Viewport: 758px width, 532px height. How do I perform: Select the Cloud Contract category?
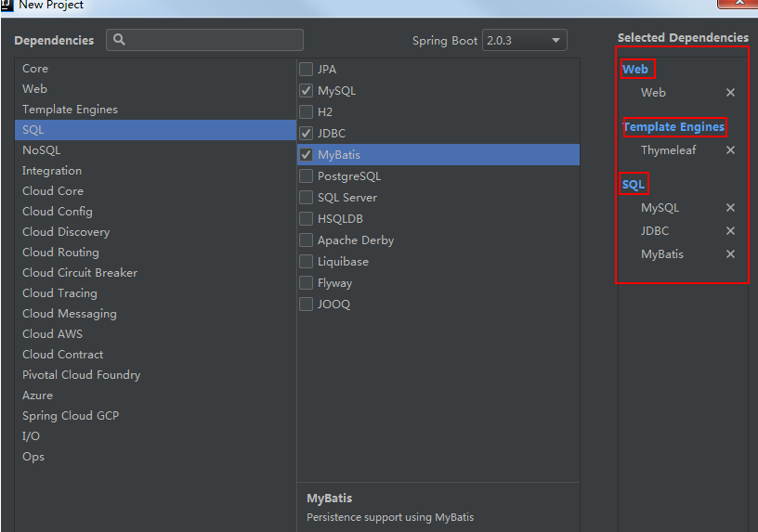click(155, 354)
